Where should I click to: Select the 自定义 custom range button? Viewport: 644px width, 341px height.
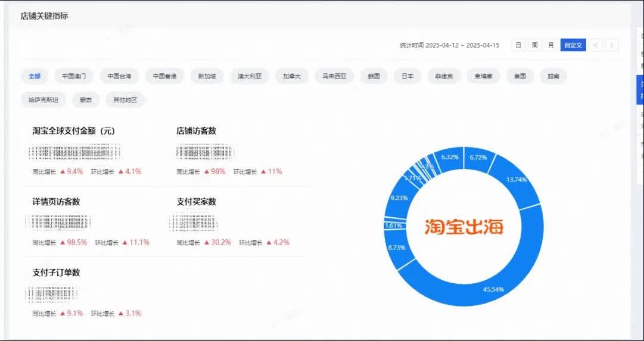click(x=573, y=45)
